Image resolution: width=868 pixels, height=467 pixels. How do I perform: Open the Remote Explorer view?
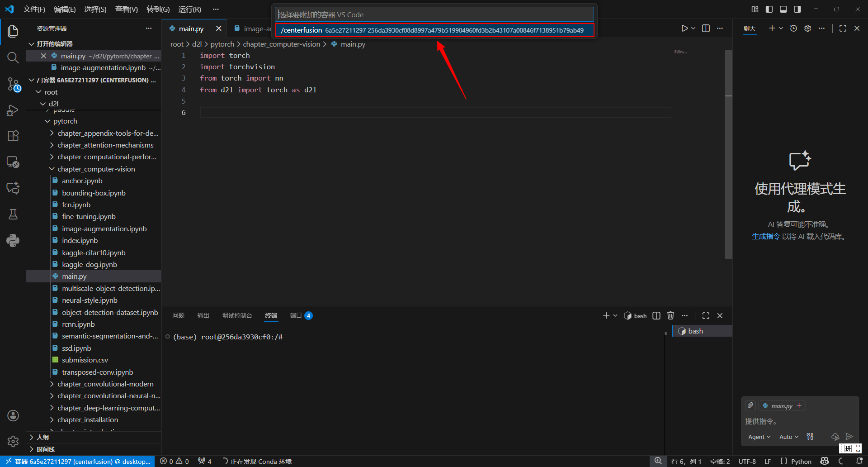pyautogui.click(x=13, y=162)
